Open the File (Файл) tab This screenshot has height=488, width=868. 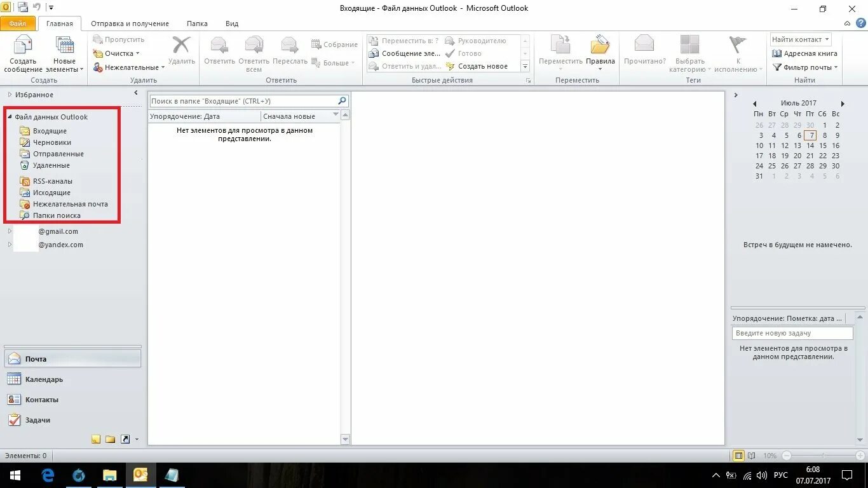point(18,24)
